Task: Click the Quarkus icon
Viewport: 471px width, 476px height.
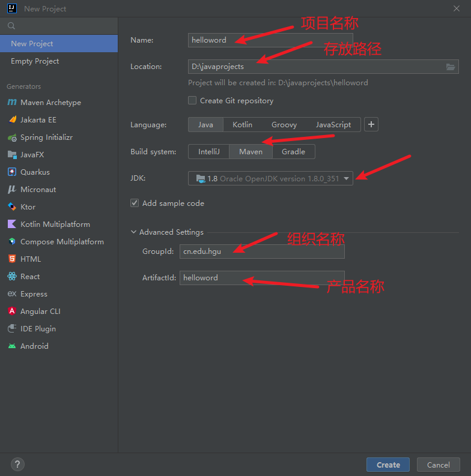Action: (x=12, y=172)
